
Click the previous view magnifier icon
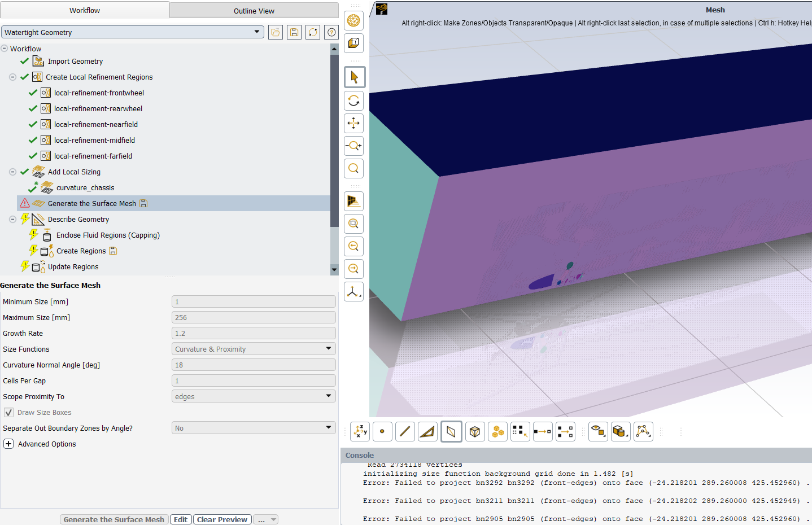click(x=353, y=246)
